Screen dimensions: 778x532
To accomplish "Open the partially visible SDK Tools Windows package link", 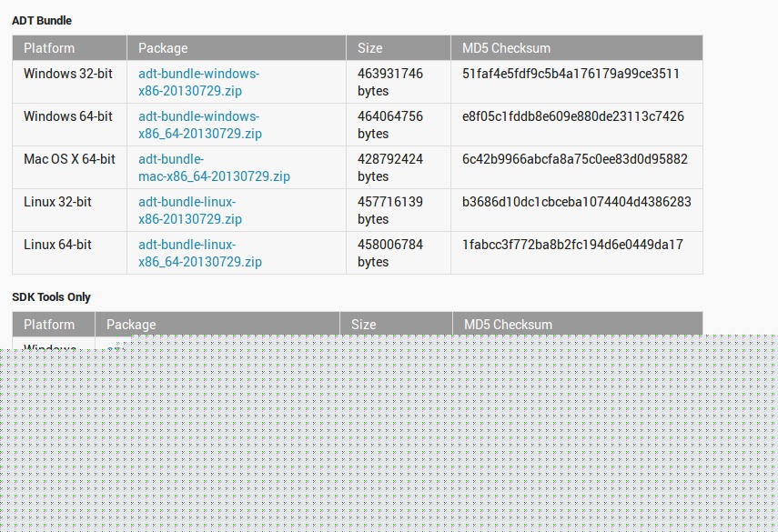I will click(114, 347).
